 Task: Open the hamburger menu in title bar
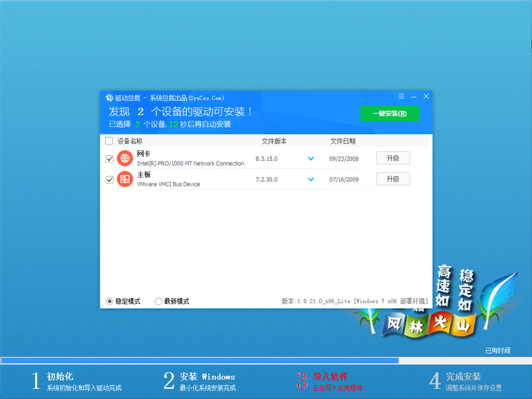[401, 96]
